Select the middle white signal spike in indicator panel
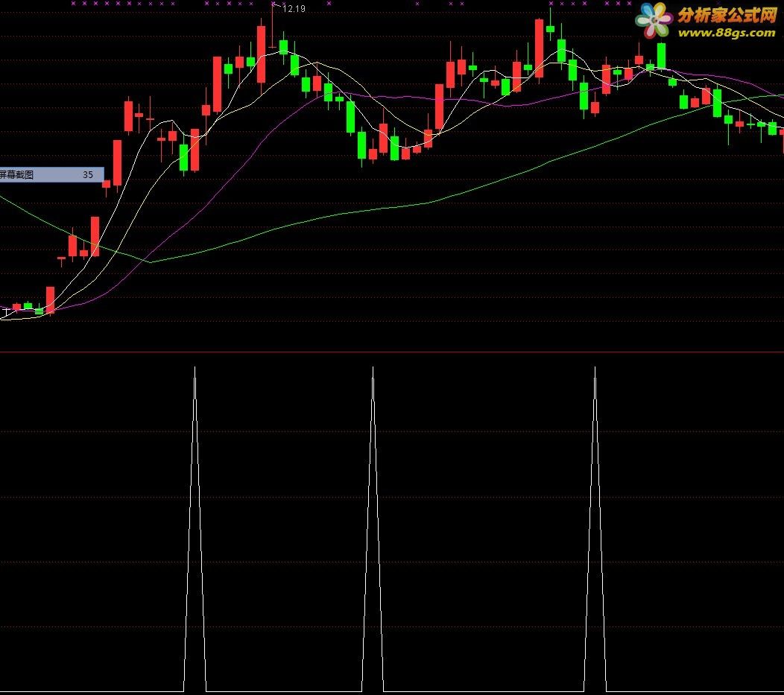 coord(373,529)
